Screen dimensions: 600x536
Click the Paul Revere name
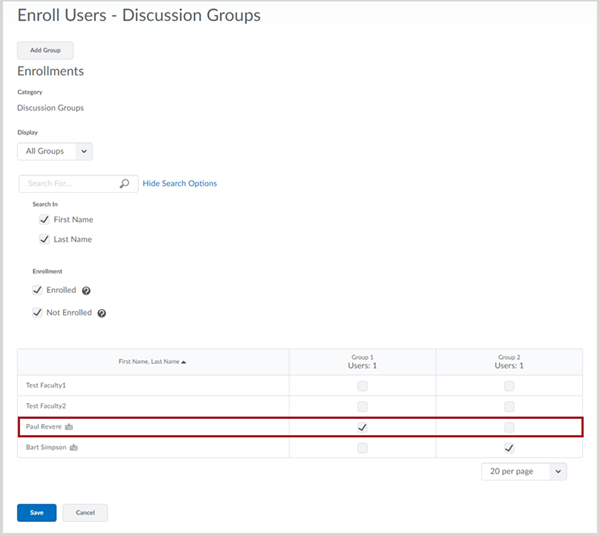(x=44, y=427)
